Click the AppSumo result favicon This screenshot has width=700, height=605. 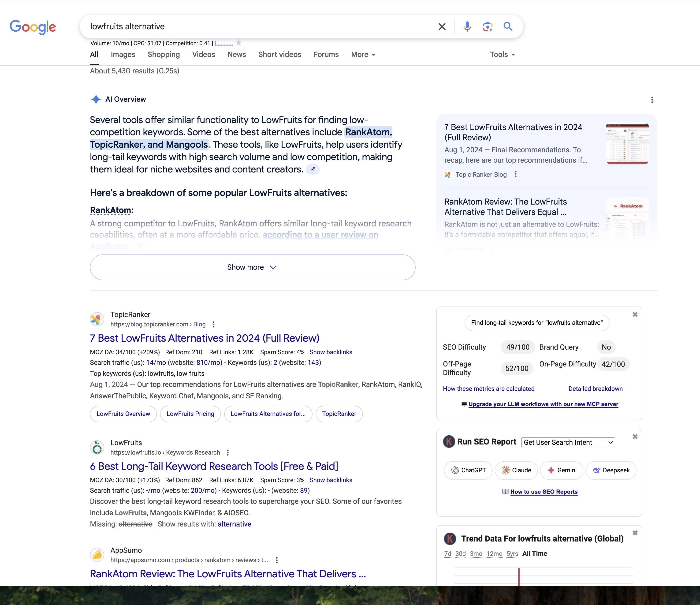coord(97,555)
